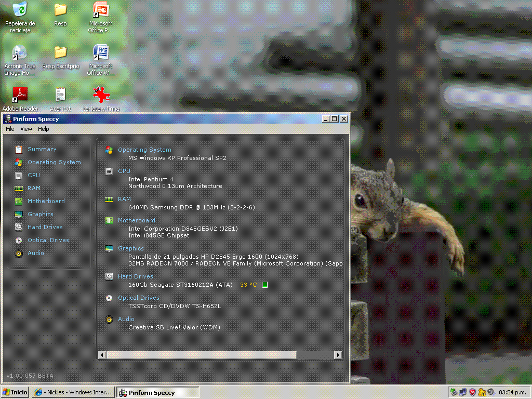The image size is (532, 399).
Task: Click the Motherboard heading in the summary pane
Action: coord(137,220)
